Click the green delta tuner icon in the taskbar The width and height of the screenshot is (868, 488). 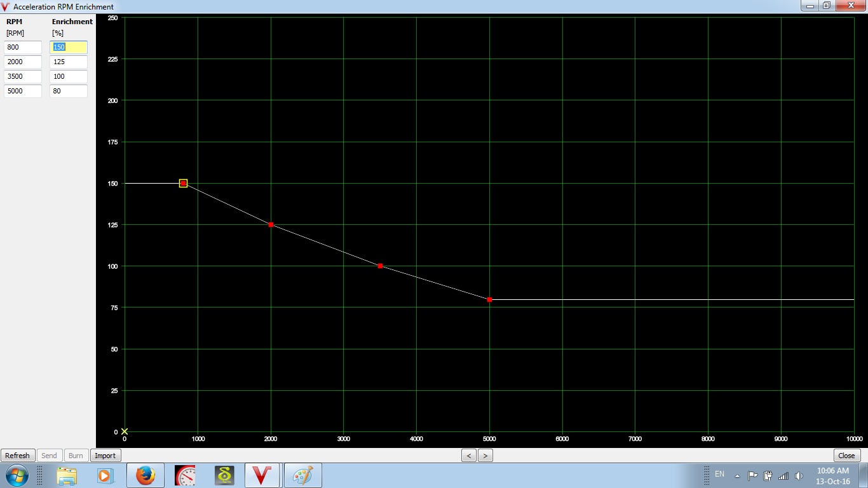pos(224,475)
